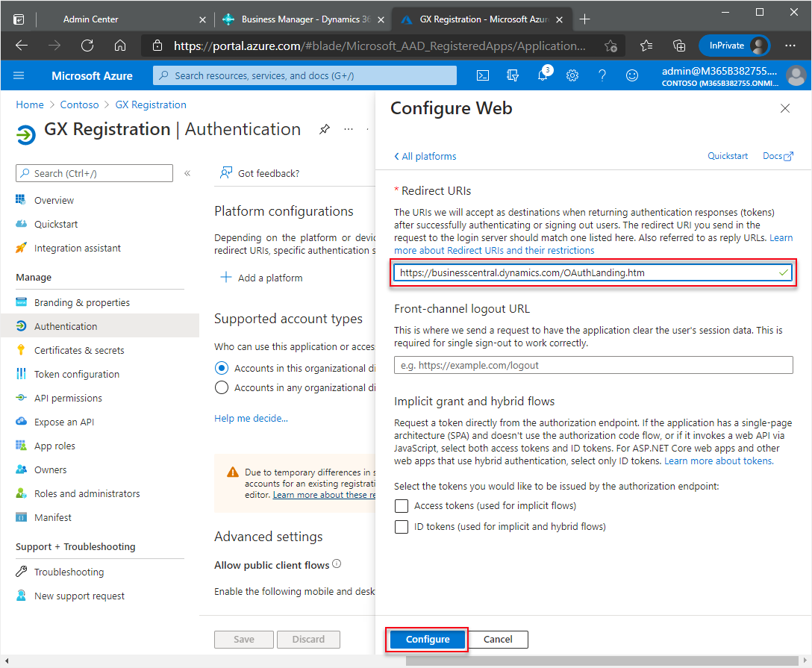Open the directories and subscriptions filter icon

pyautogui.click(x=513, y=75)
